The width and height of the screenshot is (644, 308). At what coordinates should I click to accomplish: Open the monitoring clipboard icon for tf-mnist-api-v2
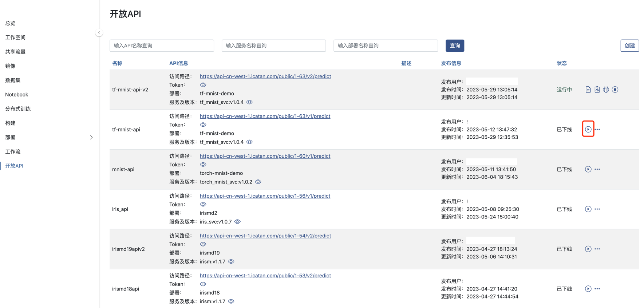pyautogui.click(x=597, y=90)
